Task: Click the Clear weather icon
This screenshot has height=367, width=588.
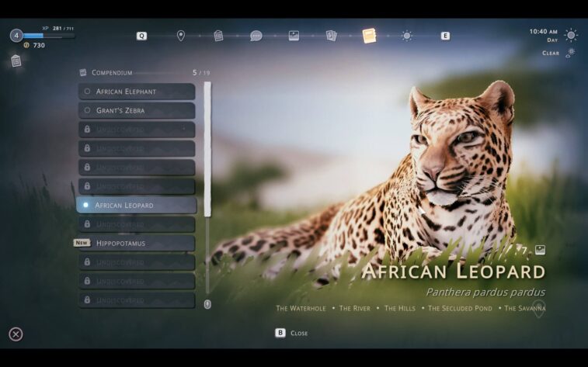Action: [570, 53]
